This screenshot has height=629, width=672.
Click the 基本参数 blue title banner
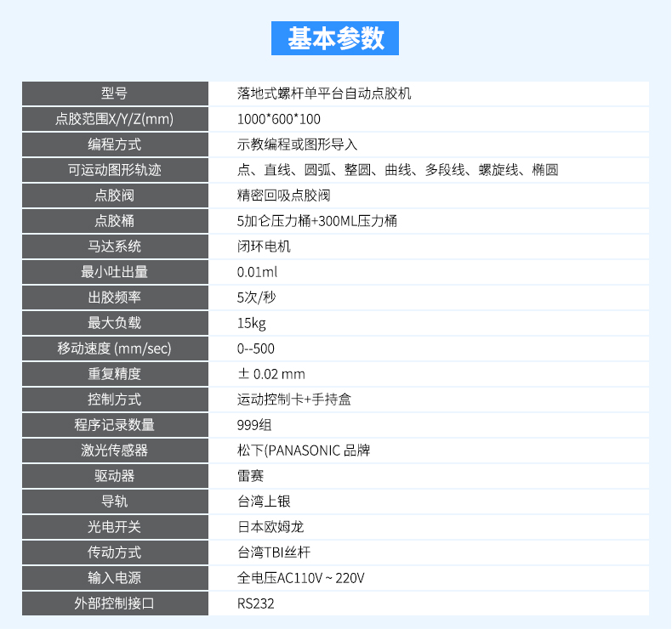[x=335, y=38]
